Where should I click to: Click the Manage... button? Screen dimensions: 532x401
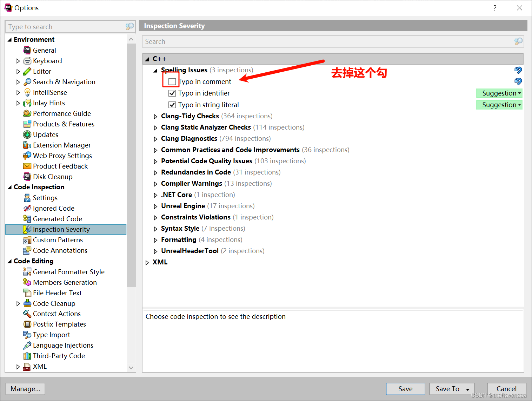point(25,389)
